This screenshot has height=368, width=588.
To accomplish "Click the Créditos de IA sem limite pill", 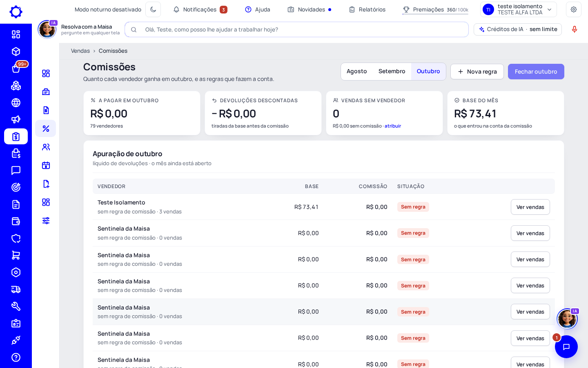I will [x=518, y=29].
